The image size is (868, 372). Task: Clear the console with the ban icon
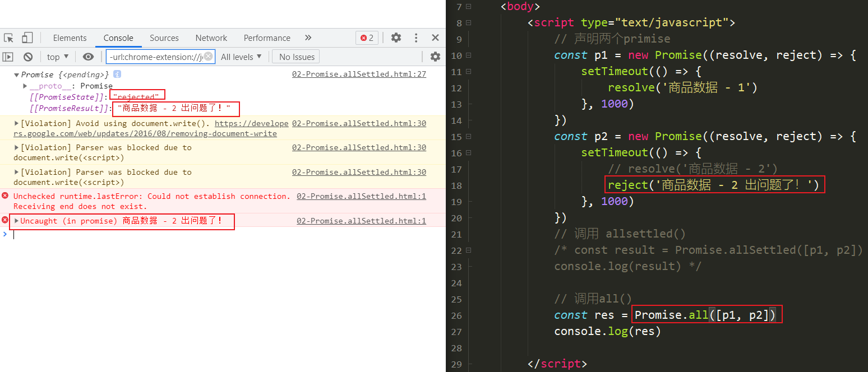27,57
